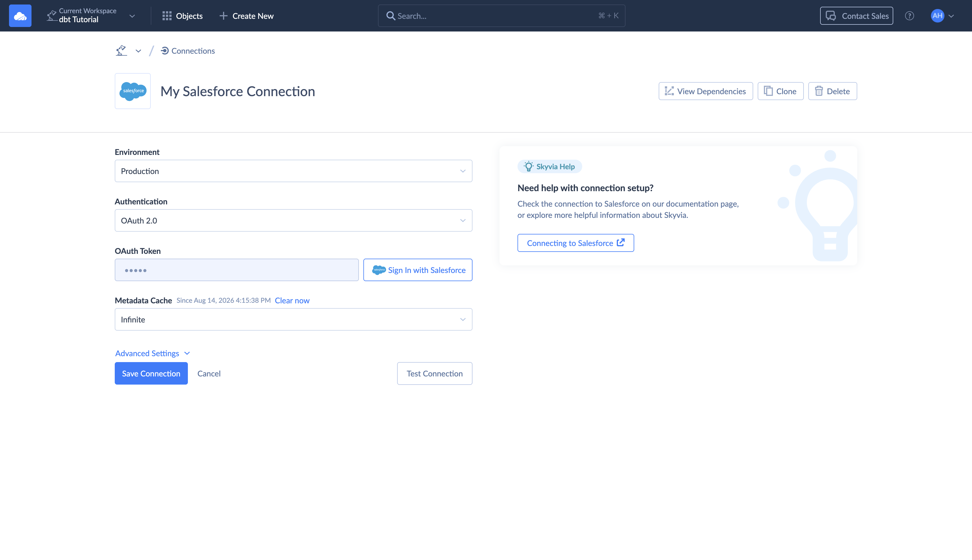
Task: Click the Objects grid icon
Action: tap(166, 16)
